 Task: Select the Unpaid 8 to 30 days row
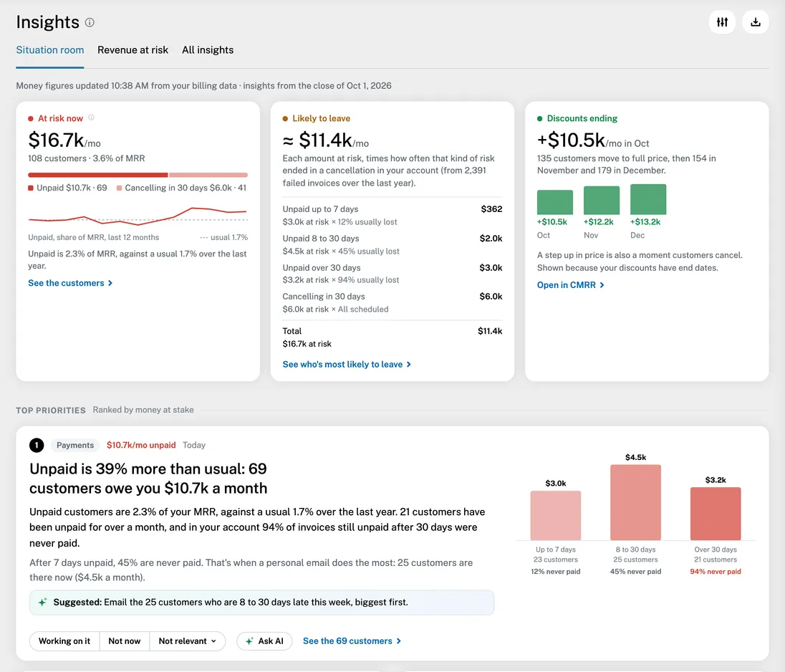[392, 244]
